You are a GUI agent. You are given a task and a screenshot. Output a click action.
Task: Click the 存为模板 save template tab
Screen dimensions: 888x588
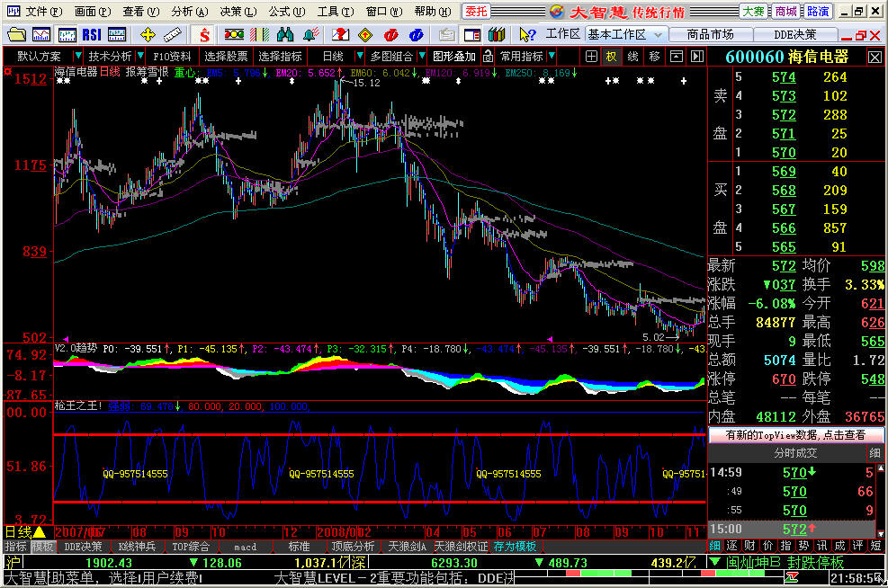pos(515,547)
